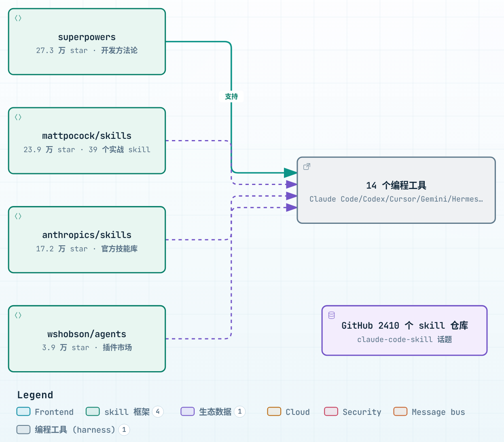504x442 pixels.
Task: Click the Claude Code/Codex/Cursor/Gemini/Hermes… subtitle
Action: (396, 199)
